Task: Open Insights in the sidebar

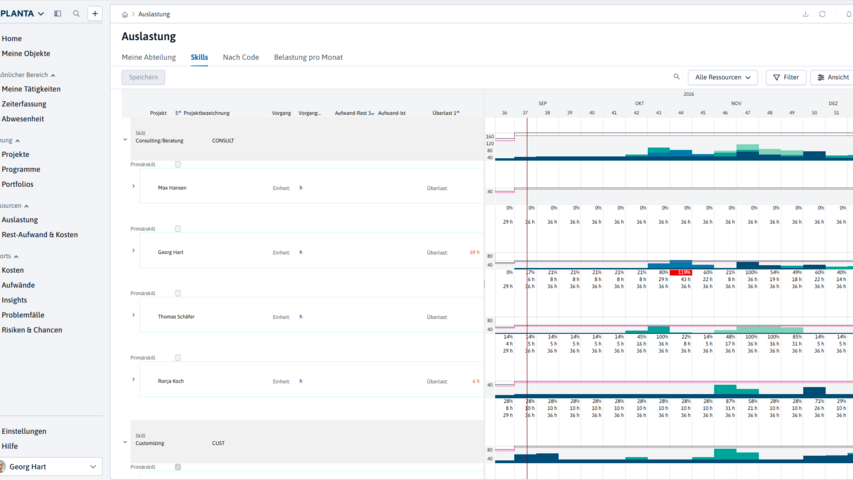Action: click(x=14, y=300)
